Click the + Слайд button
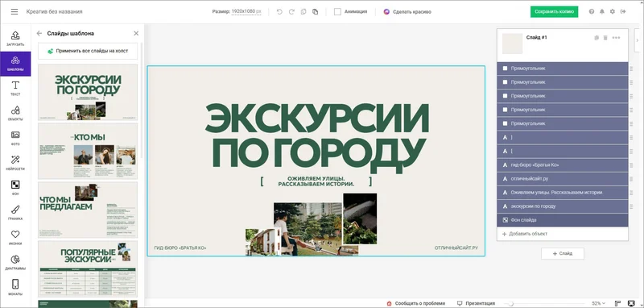Viewport: 644px width, 308px height. (x=562, y=254)
